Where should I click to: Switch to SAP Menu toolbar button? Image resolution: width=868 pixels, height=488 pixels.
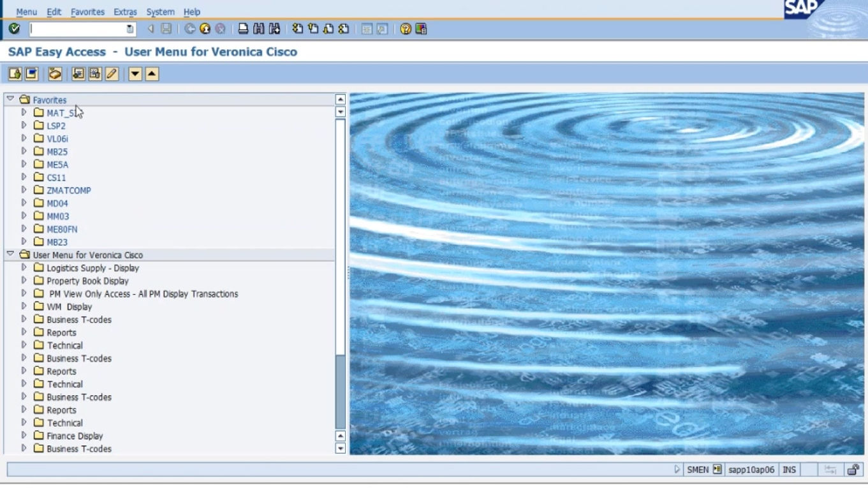point(31,74)
